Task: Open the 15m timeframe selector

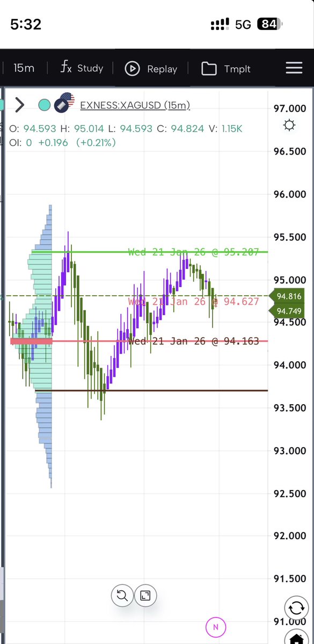Action: tap(24, 68)
